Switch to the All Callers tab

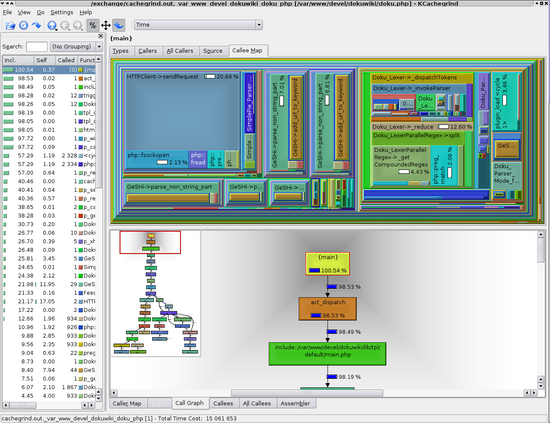click(x=180, y=51)
